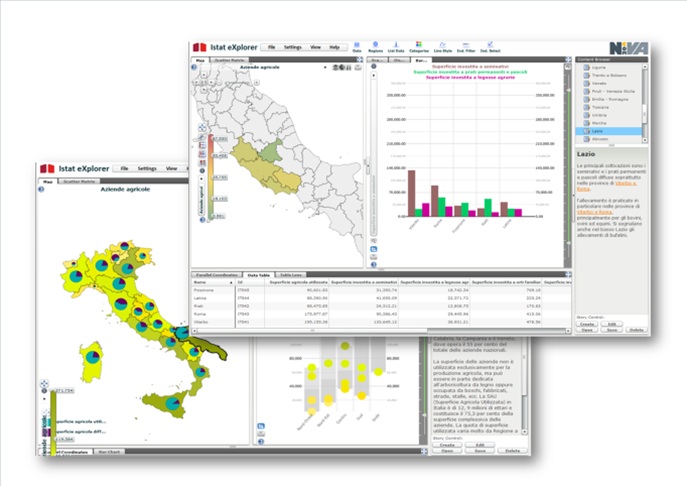
Task: Switch to the Table Lens tab
Action: pos(290,275)
